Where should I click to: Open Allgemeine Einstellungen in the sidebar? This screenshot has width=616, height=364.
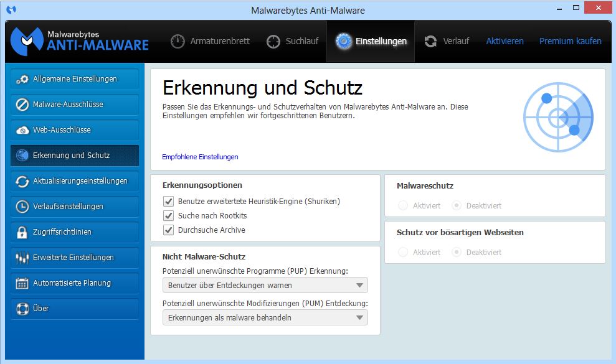pos(75,79)
